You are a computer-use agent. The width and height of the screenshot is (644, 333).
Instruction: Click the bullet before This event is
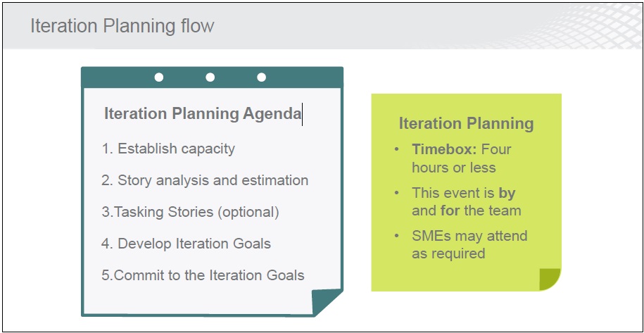pyautogui.click(x=396, y=193)
